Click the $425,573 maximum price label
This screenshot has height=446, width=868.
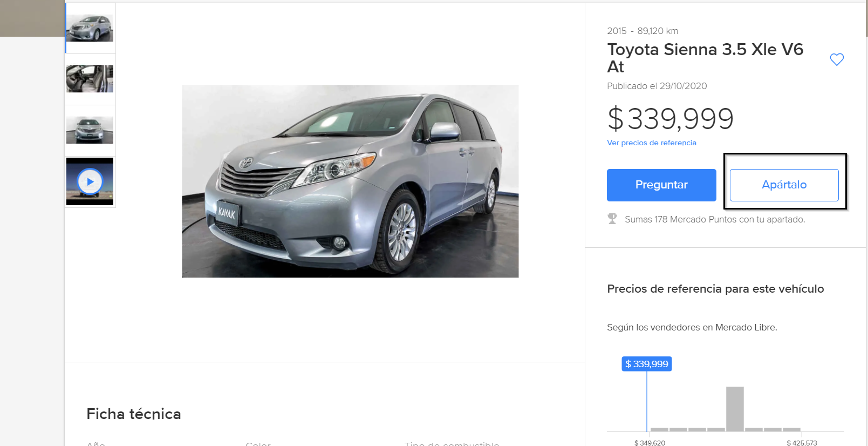(802, 443)
